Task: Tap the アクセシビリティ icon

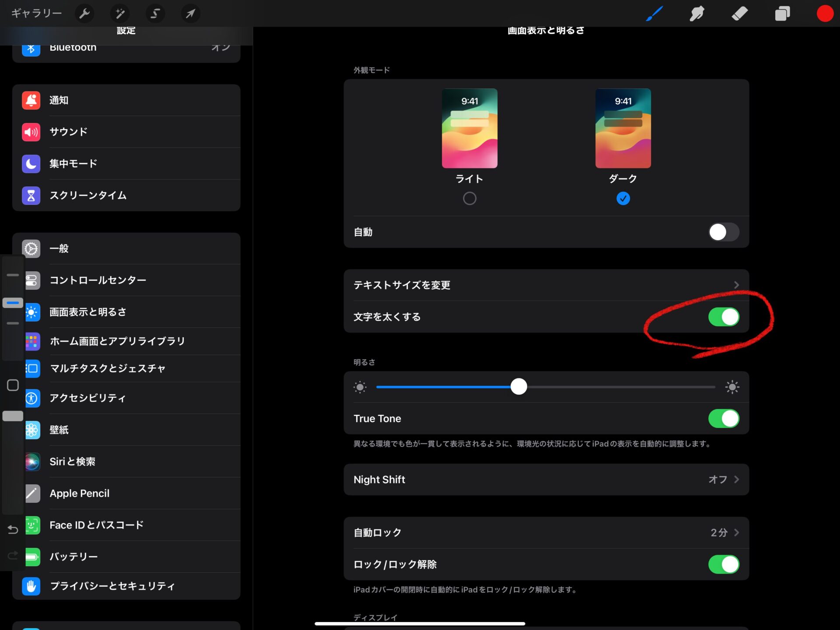Action: [32, 398]
